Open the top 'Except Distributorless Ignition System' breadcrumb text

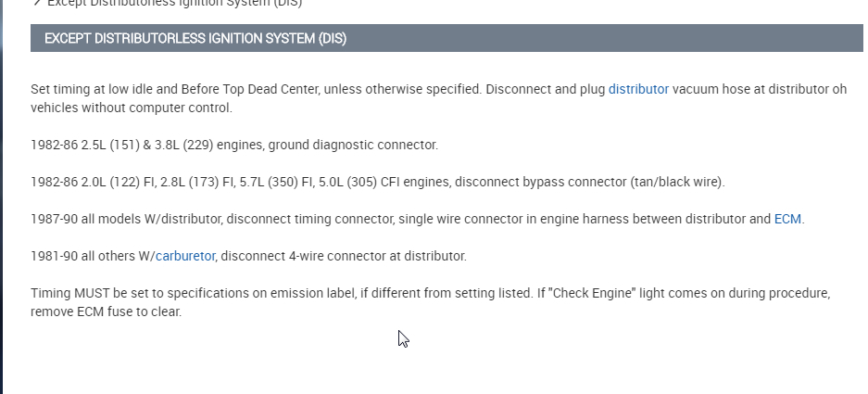point(174,3)
